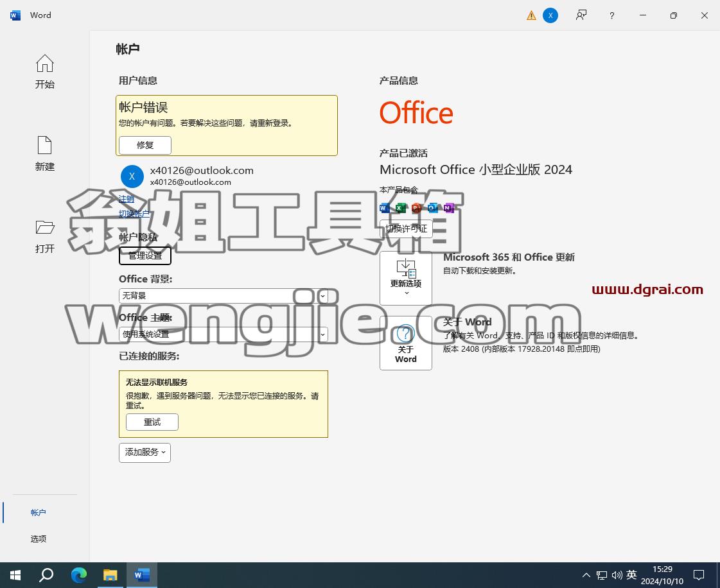This screenshot has width=720, height=588.
Task: Switch input language 英 indicator
Action: (x=631, y=575)
